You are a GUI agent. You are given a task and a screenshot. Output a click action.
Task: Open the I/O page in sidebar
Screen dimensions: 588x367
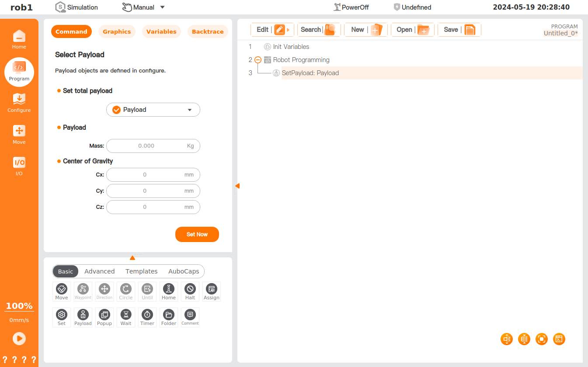click(x=19, y=166)
